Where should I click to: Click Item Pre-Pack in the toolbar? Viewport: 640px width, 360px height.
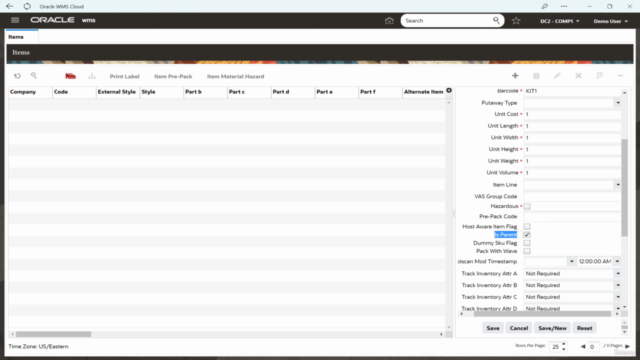point(173,76)
